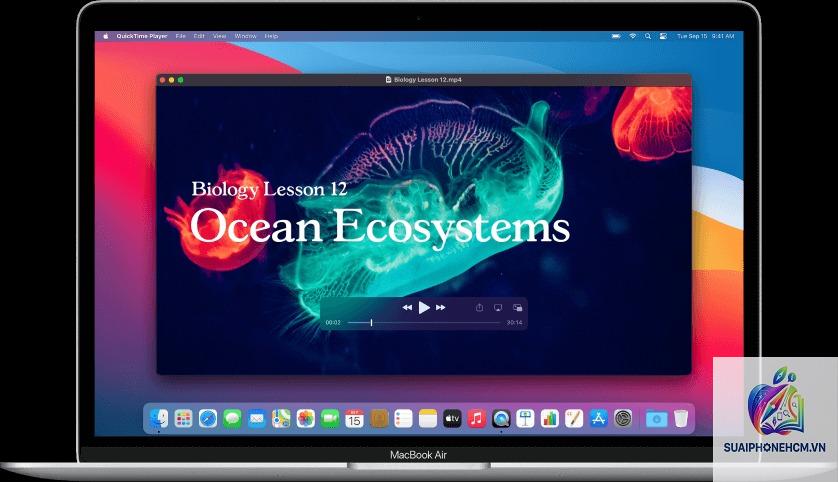The width and height of the screenshot is (838, 482).
Task: Open the Apple menu
Action: pos(105,36)
